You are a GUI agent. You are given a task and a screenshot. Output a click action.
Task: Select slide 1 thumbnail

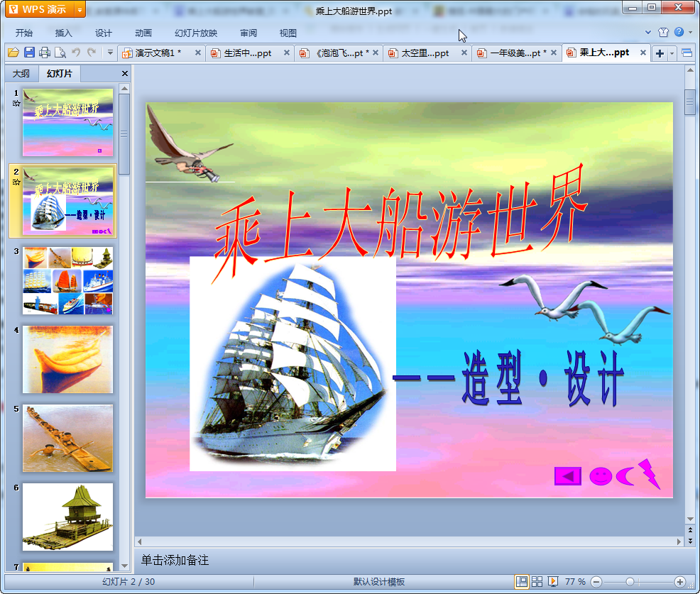pyautogui.click(x=68, y=122)
